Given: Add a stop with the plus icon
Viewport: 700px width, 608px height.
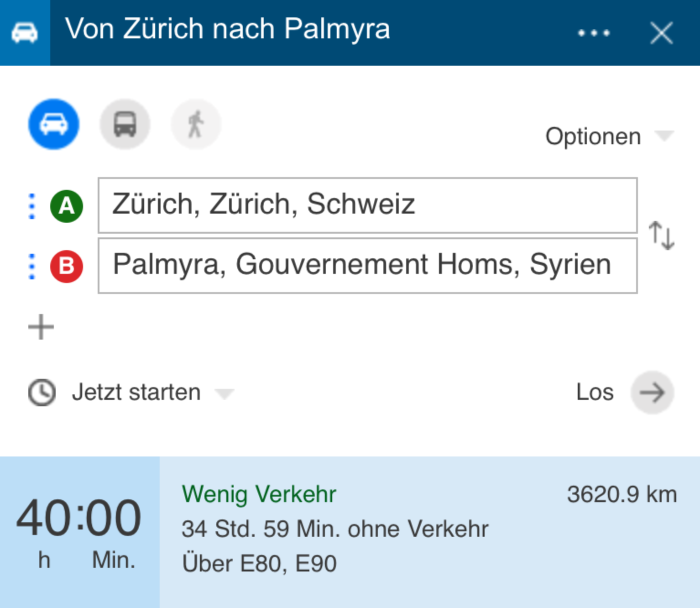Looking at the screenshot, I should click(41, 326).
